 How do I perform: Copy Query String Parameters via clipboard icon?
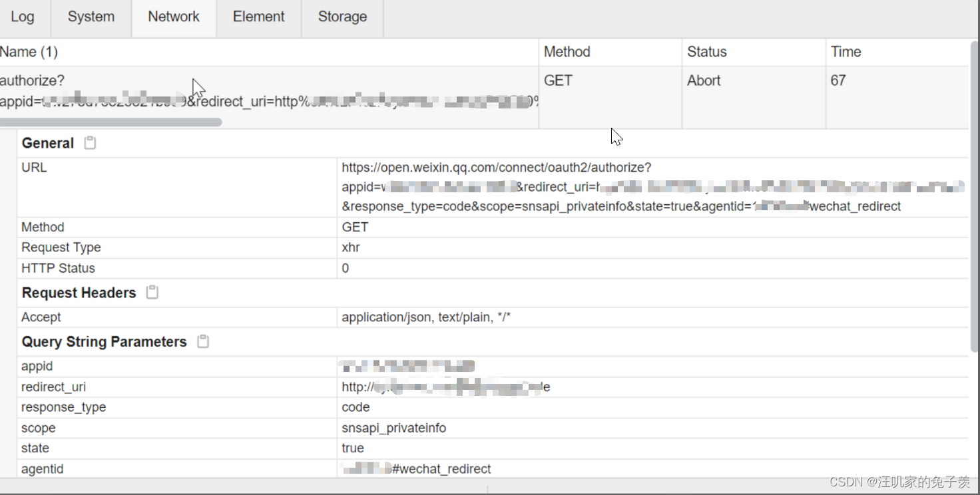point(203,342)
